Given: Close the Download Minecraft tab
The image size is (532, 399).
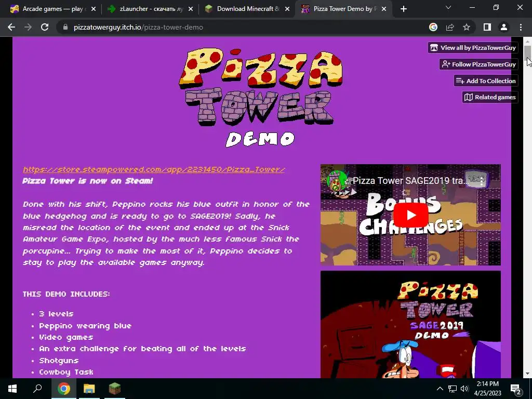Looking at the screenshot, I should point(287,9).
